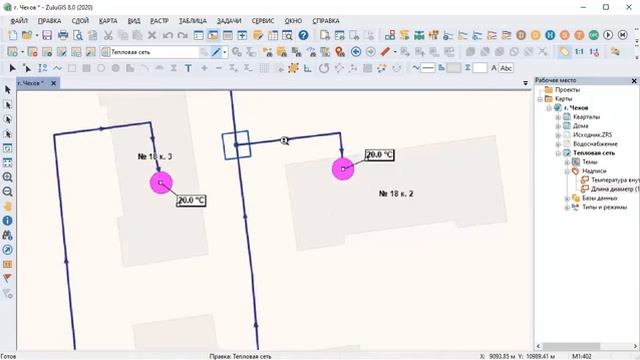
Task: Collapse the Карты tree node
Action: point(540,99)
